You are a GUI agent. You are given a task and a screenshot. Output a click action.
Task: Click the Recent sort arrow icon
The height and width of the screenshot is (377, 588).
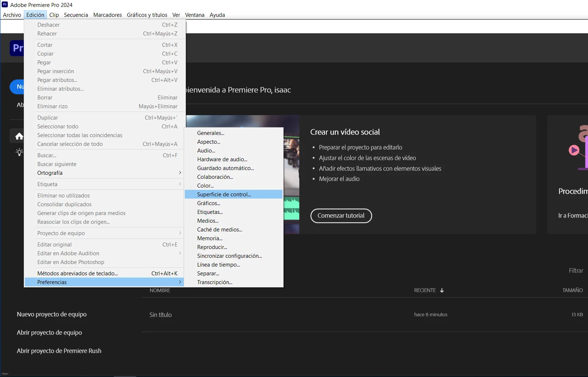[x=442, y=290]
